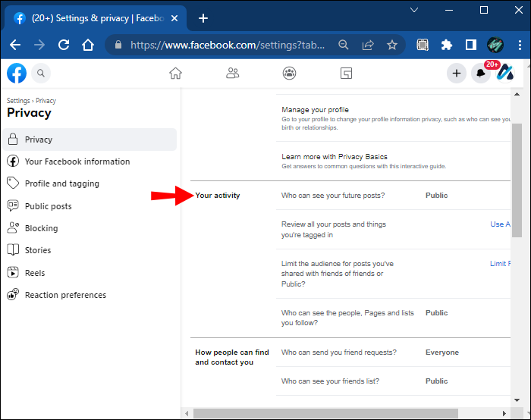Open the Friends icon in top navigation
Screen dimensions: 531x420
tap(233, 74)
